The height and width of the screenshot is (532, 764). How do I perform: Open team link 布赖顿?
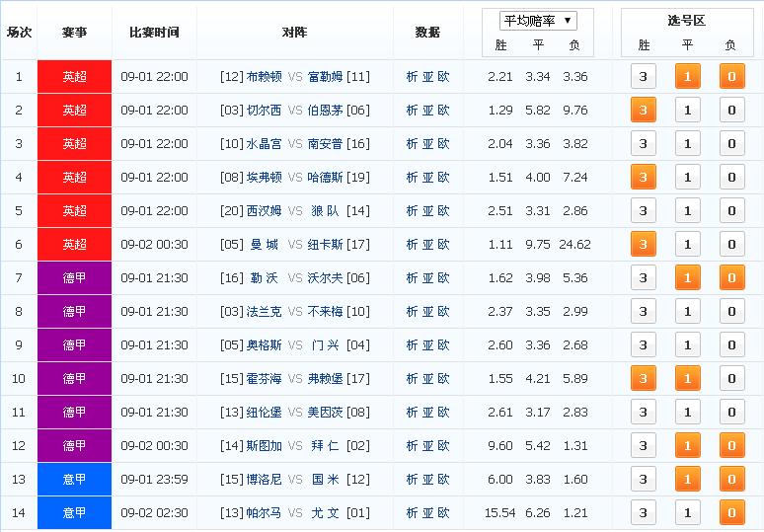(x=265, y=76)
